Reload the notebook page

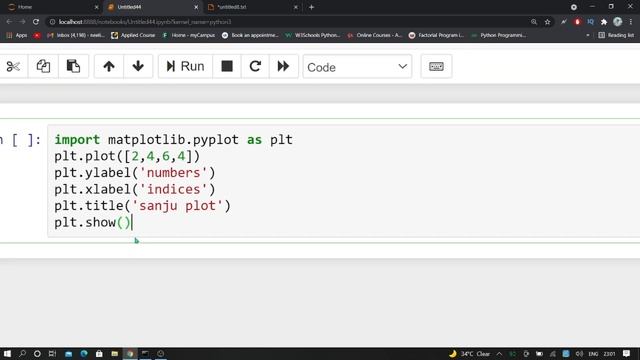tap(36, 22)
